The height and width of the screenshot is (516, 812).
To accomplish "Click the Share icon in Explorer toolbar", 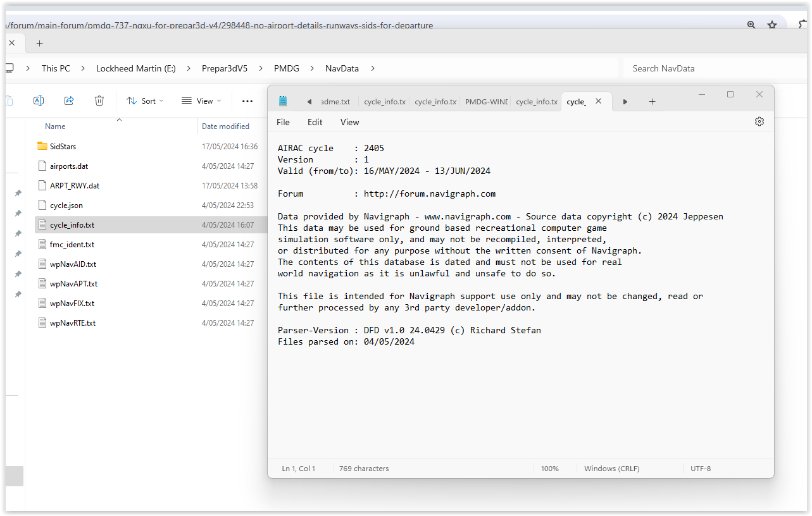I will tap(69, 101).
